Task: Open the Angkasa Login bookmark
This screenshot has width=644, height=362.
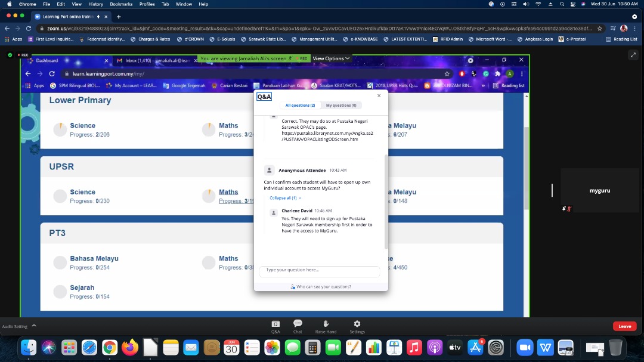Action: 535,39
